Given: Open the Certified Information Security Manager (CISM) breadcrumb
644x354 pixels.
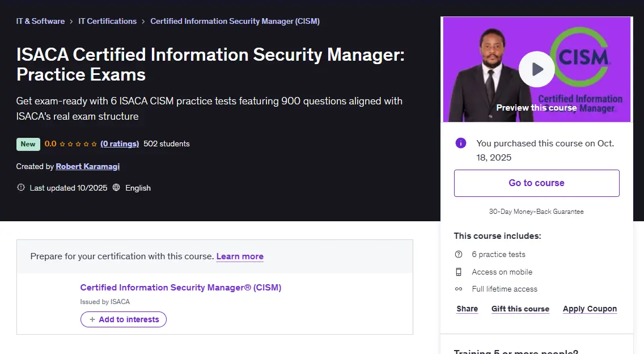Looking at the screenshot, I should click(235, 21).
